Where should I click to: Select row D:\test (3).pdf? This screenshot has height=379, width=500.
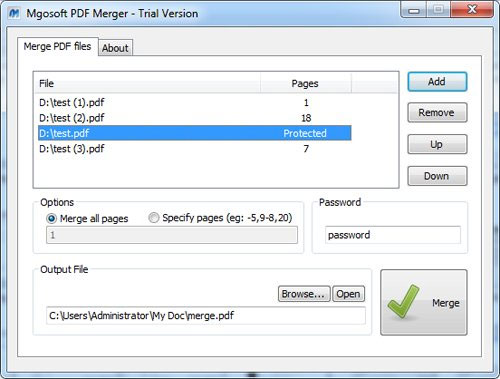tap(195, 148)
